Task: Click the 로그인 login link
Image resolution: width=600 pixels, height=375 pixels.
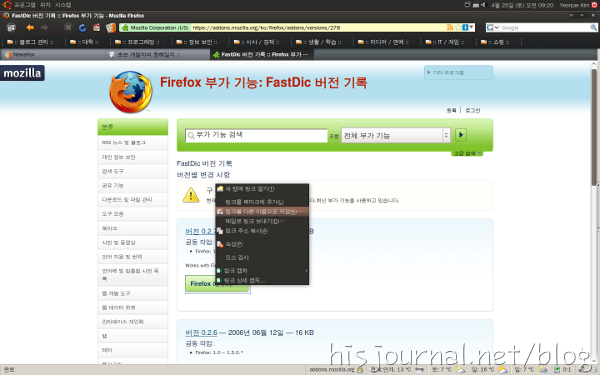Action: coord(473,110)
